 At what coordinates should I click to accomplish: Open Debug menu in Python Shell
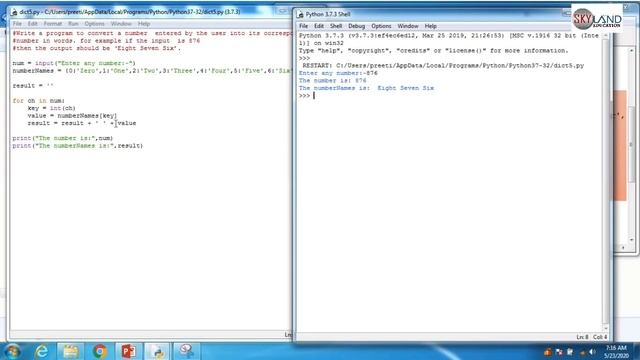pyautogui.click(x=356, y=26)
